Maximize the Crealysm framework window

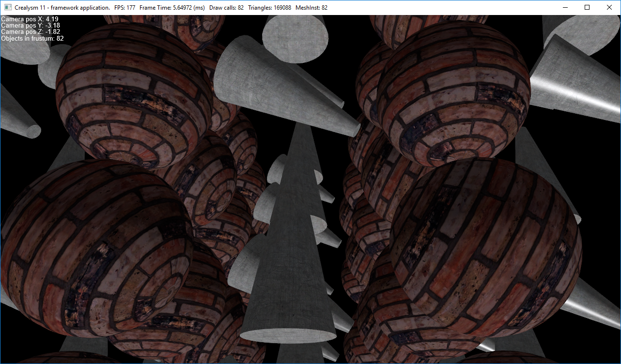587,8
